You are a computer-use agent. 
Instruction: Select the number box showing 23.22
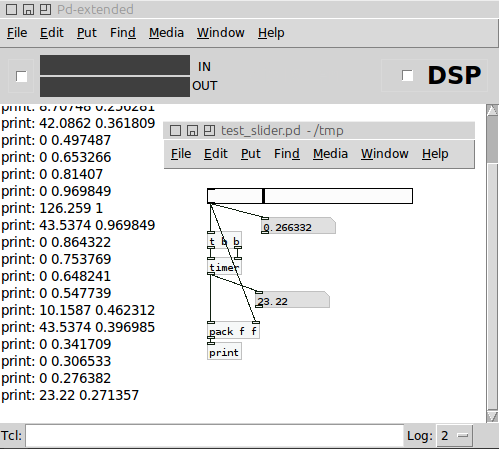pos(292,300)
